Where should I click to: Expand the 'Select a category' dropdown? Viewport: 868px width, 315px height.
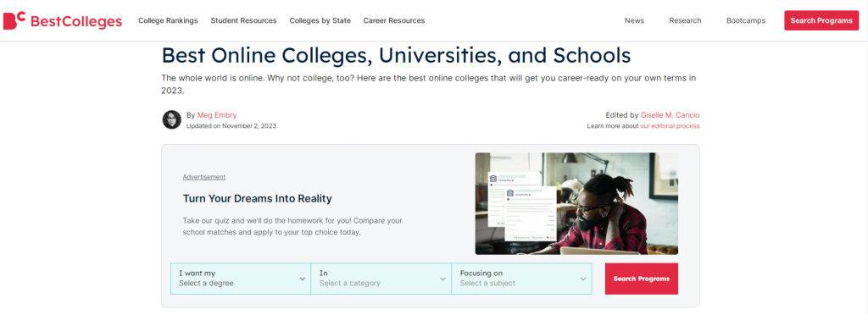point(381,279)
